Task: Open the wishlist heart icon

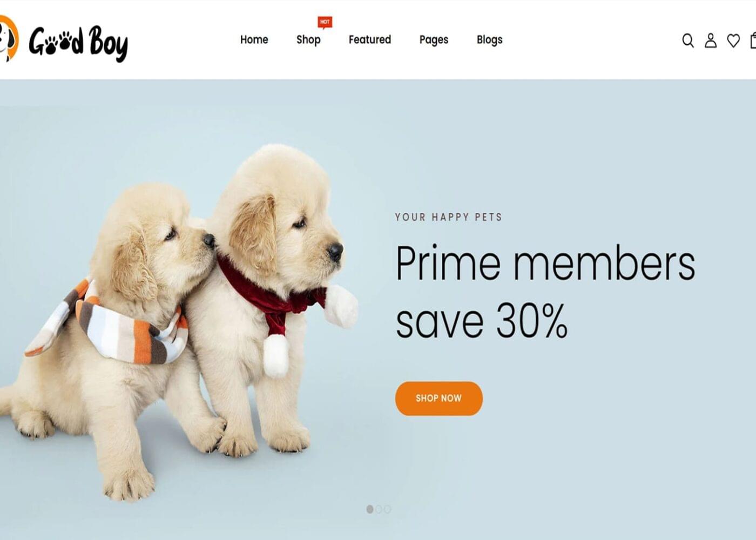Action: click(733, 40)
